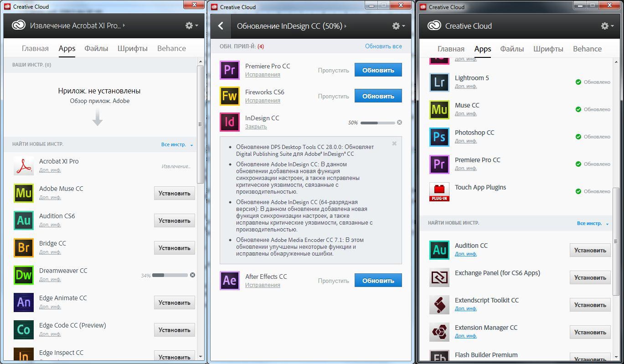
Task: Install Adobe Muse CC with 'Установить'
Action: [175, 193]
